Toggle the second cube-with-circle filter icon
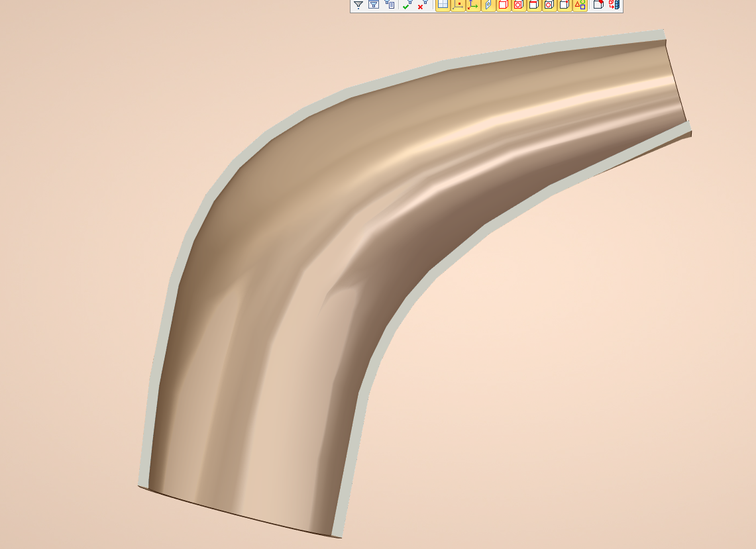This screenshot has width=756, height=549. point(549,5)
